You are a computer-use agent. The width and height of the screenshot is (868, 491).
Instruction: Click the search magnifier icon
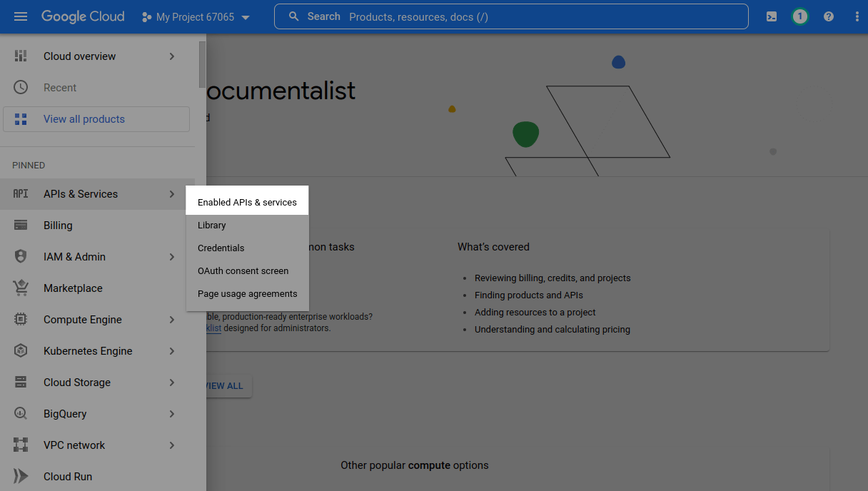click(x=293, y=16)
